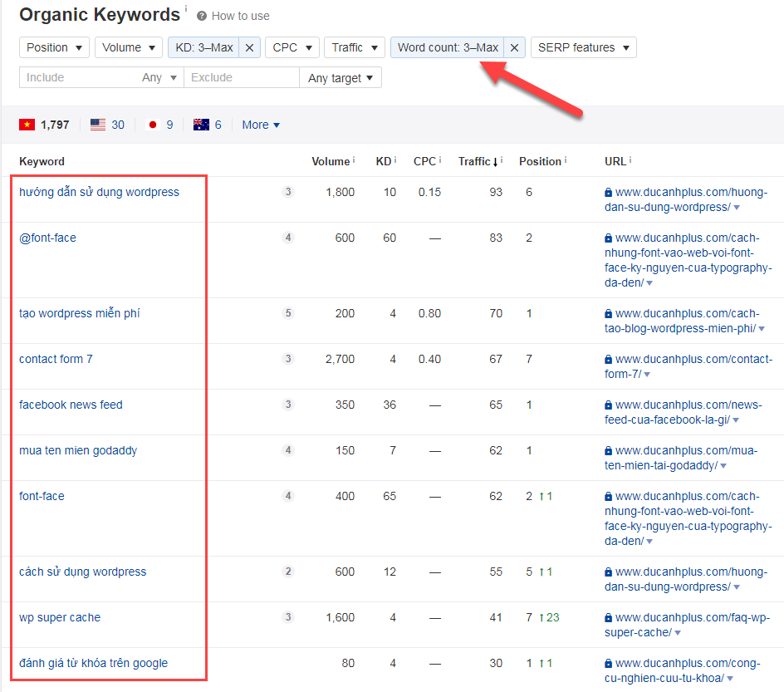Sort table by Volume column header
The height and width of the screenshot is (692, 784).
(331, 161)
